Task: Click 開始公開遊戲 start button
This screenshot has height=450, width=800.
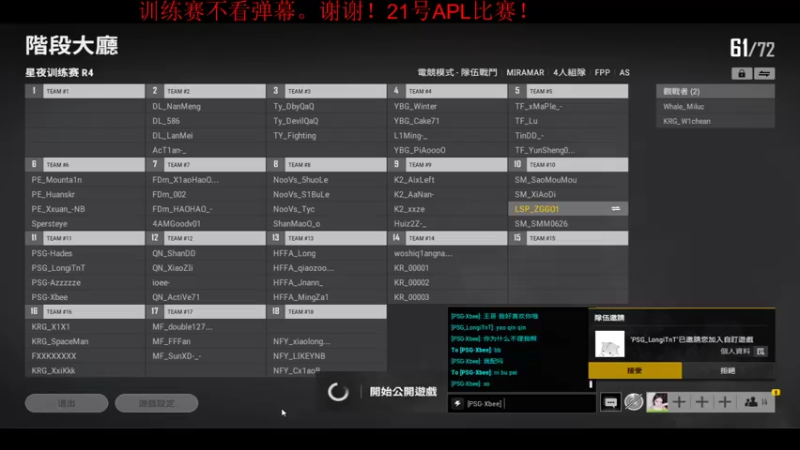Action: (403, 392)
